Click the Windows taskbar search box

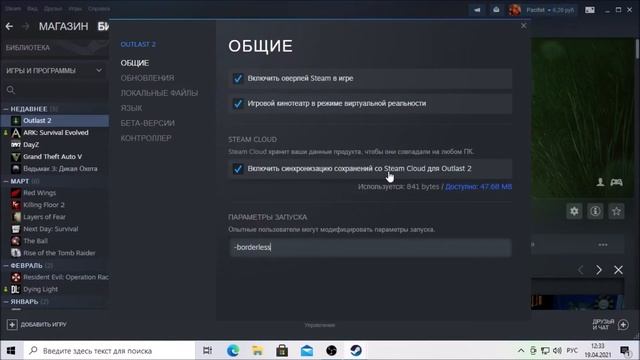coord(109,351)
